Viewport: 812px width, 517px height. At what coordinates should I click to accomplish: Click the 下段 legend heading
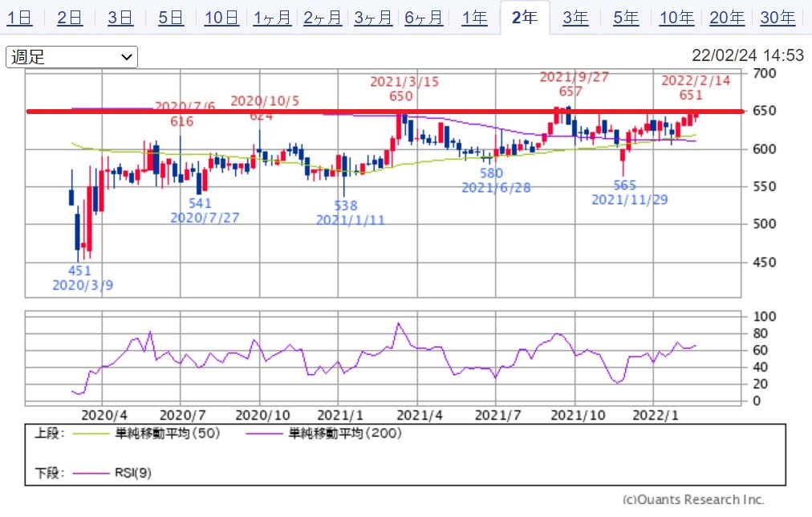point(49,473)
